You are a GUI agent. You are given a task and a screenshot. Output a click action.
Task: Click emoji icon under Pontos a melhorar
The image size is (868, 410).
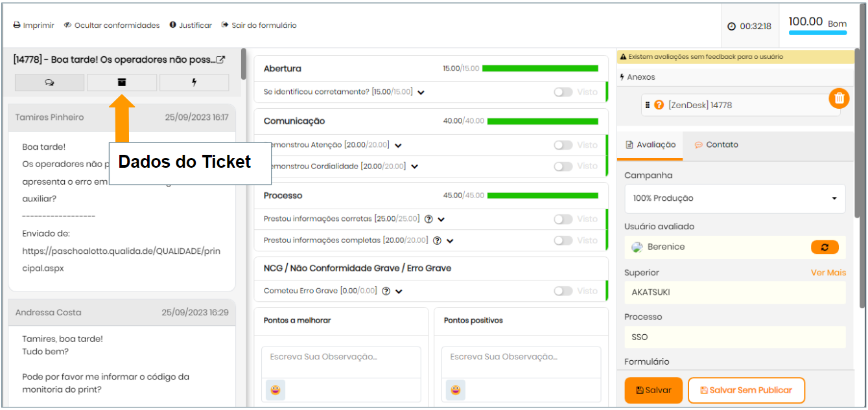[275, 390]
